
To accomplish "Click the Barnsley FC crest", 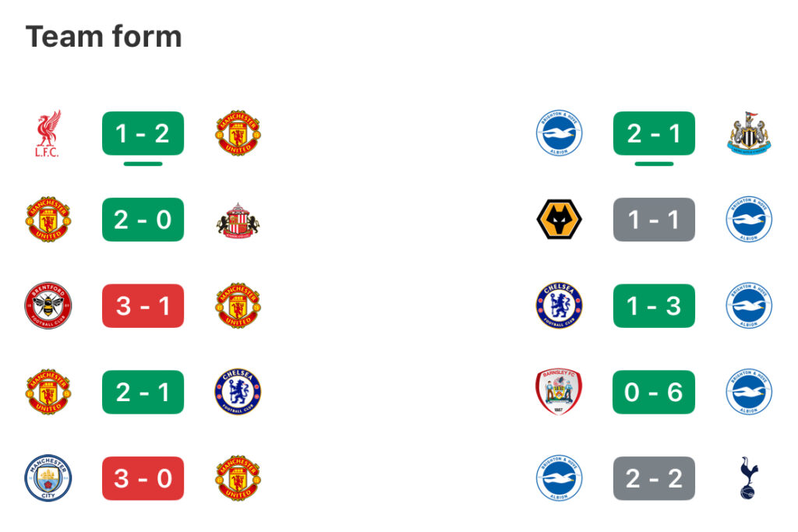I will tap(559, 392).
